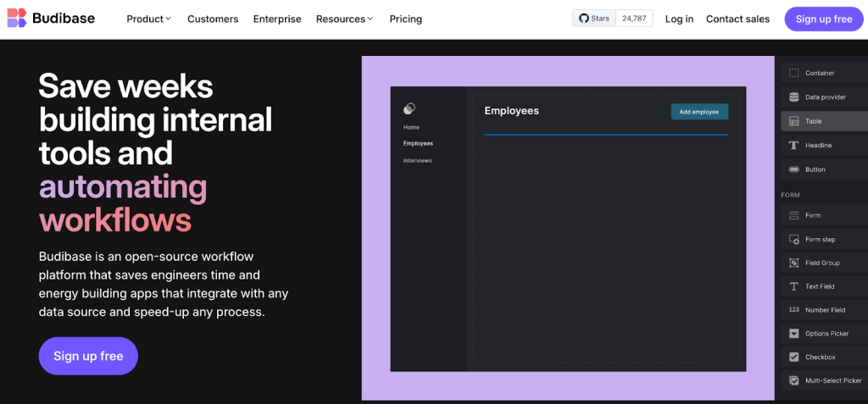The height and width of the screenshot is (404, 868).
Task: Click the Add employee button
Action: [699, 112]
